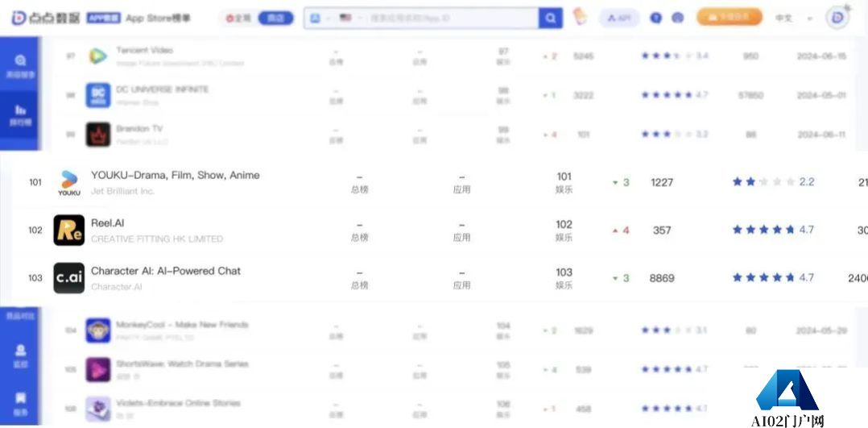Click the DC Universe Infinite app icon
Viewport: 868px width, 428px height.
coord(98,95)
